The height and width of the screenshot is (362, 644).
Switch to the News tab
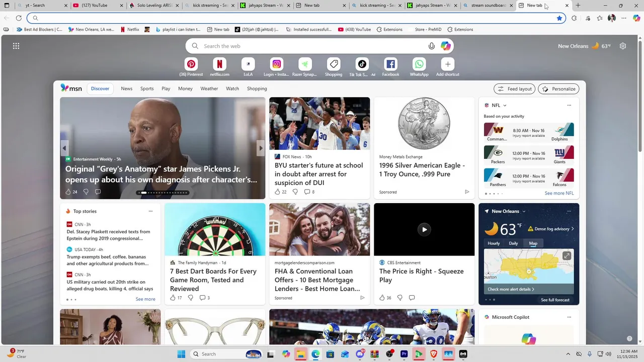point(127,88)
